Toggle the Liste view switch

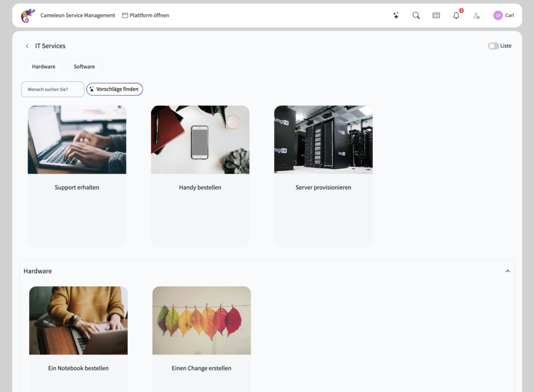493,46
